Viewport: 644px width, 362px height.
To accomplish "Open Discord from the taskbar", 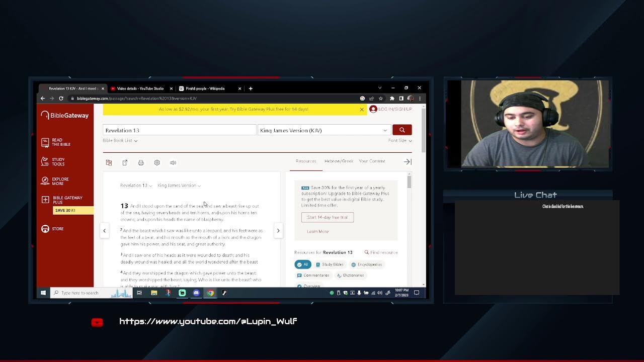I will [x=196, y=293].
